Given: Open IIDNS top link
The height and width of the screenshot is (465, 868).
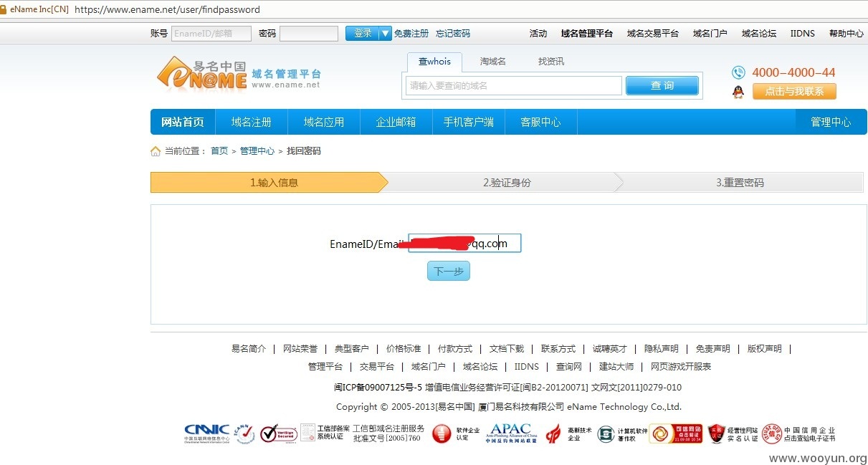Looking at the screenshot, I should click(803, 34).
